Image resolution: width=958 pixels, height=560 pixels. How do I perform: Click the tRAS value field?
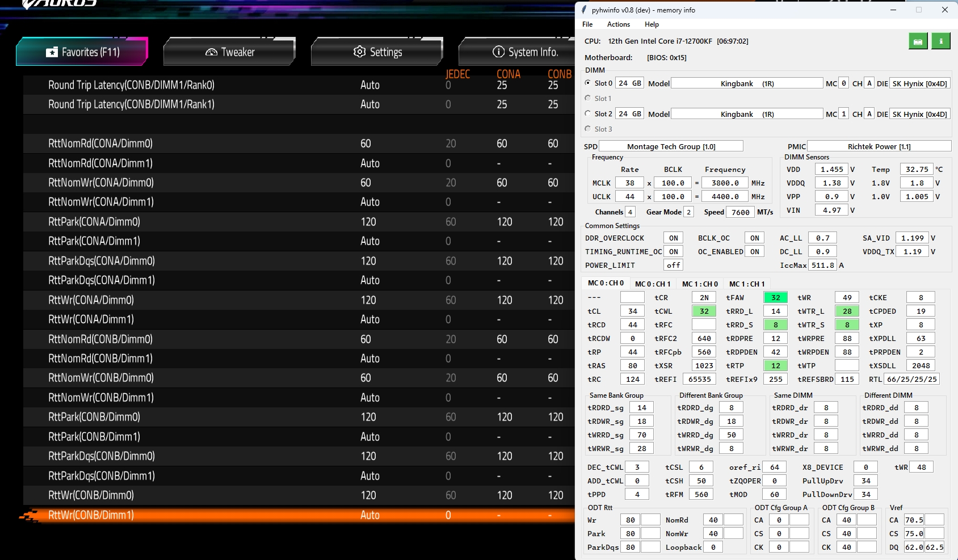(632, 365)
